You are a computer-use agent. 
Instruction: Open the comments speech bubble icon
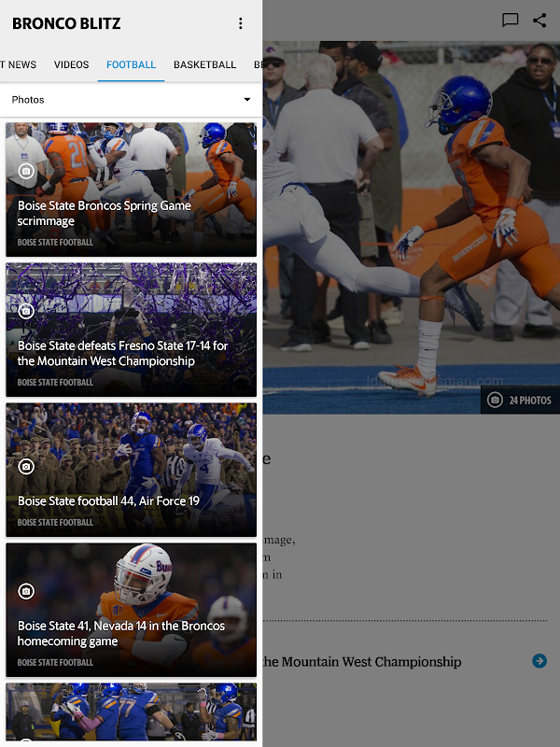[510, 20]
